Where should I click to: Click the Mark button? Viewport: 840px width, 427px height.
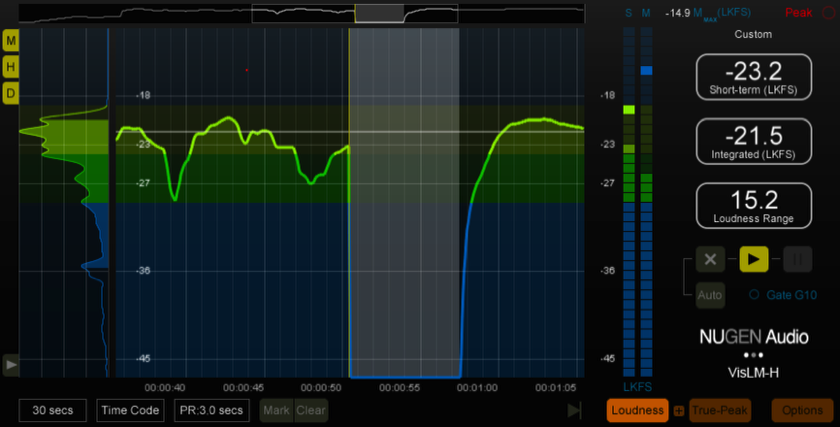277,410
